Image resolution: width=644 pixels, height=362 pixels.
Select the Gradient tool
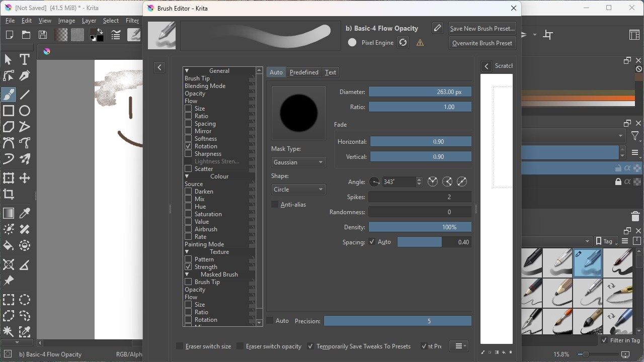pyautogui.click(x=9, y=213)
